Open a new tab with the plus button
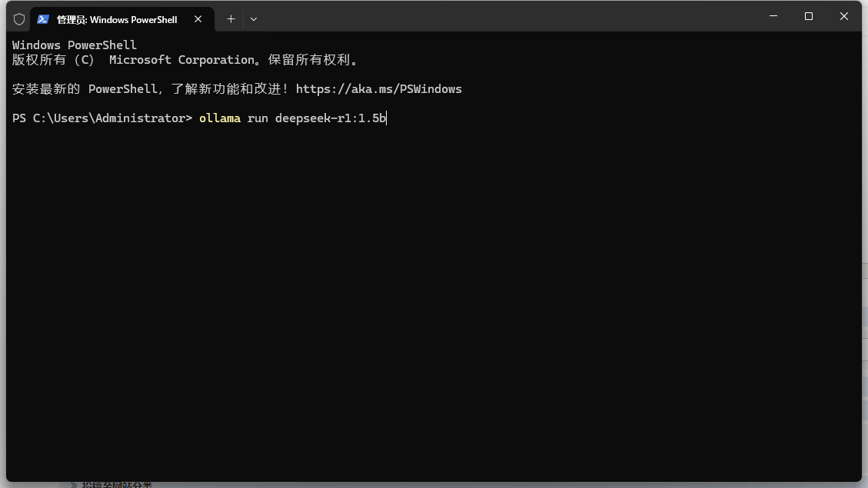This screenshot has height=488, width=868. click(x=231, y=19)
